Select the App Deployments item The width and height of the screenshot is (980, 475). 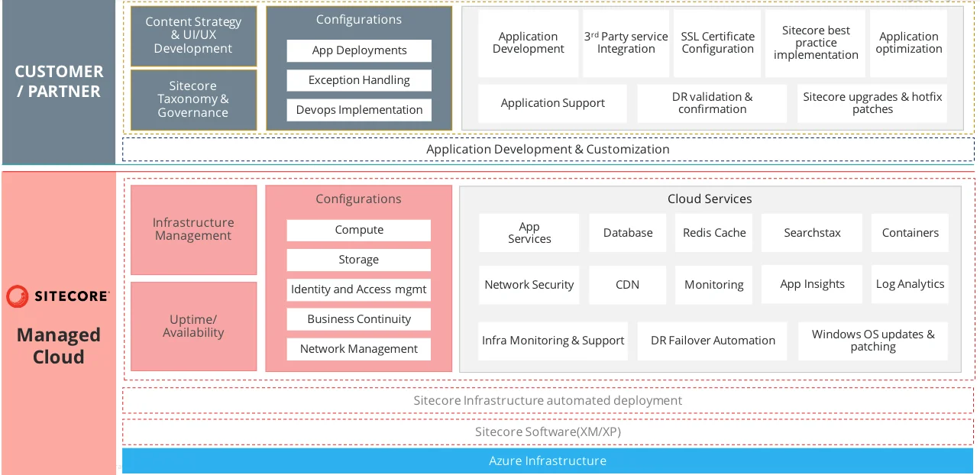coord(359,50)
